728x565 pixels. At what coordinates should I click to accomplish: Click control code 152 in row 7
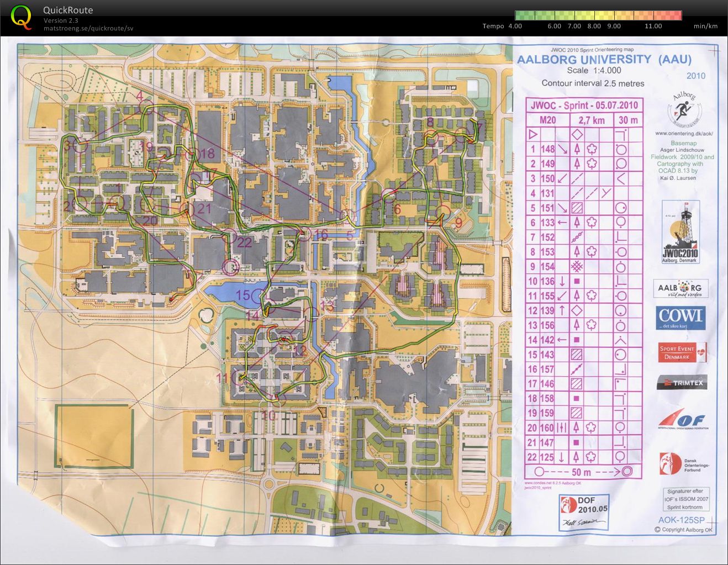(547, 237)
